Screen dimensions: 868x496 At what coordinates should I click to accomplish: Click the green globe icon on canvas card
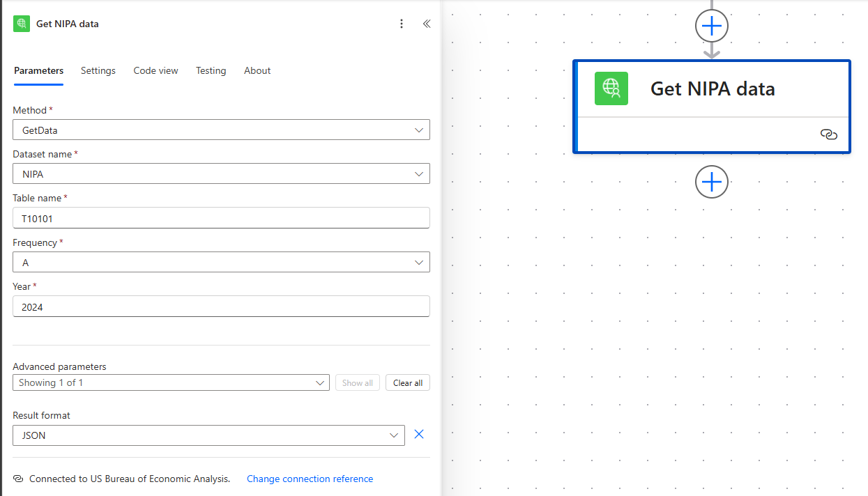click(x=611, y=88)
